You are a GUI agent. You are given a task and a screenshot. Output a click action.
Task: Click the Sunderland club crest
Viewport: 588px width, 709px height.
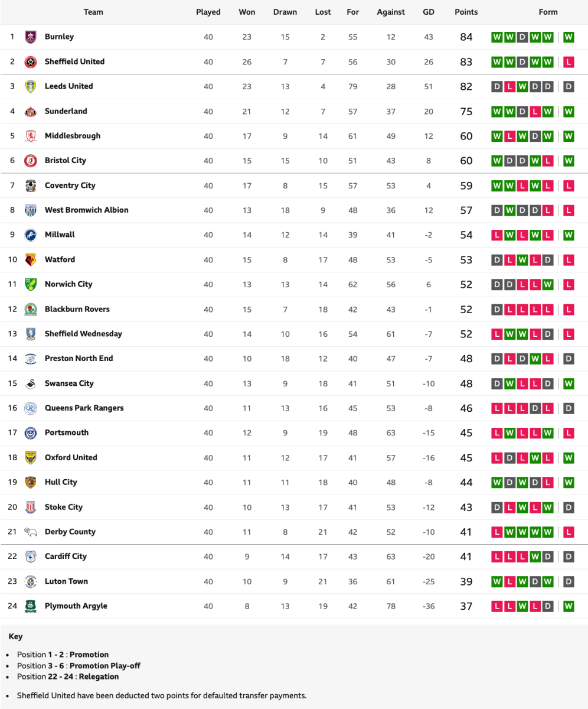[30, 112]
